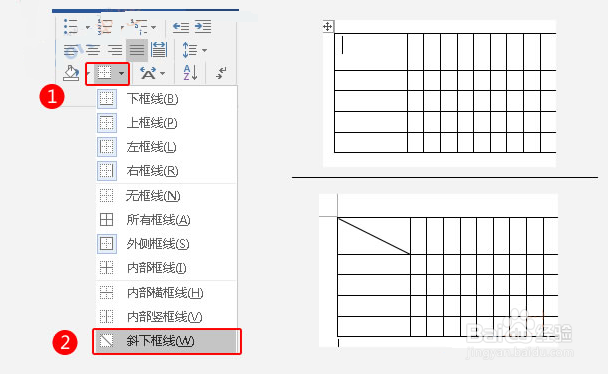Choose 下框线(B) bottom border

point(167,99)
